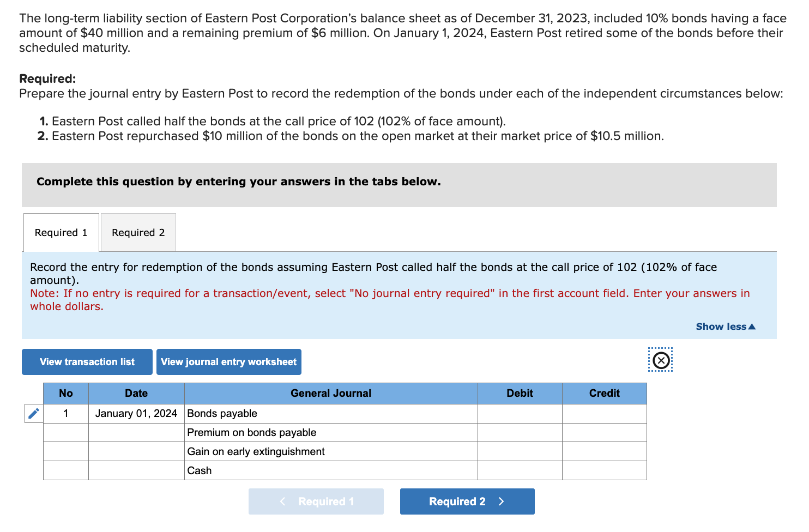Select the January 01, 2024 date cell
The height and width of the screenshot is (532, 809).
pos(136,413)
